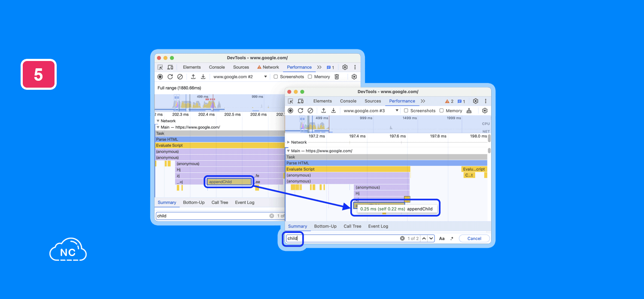Switch to Console tab in back DevTools window
The height and width of the screenshot is (299, 644).
click(217, 67)
